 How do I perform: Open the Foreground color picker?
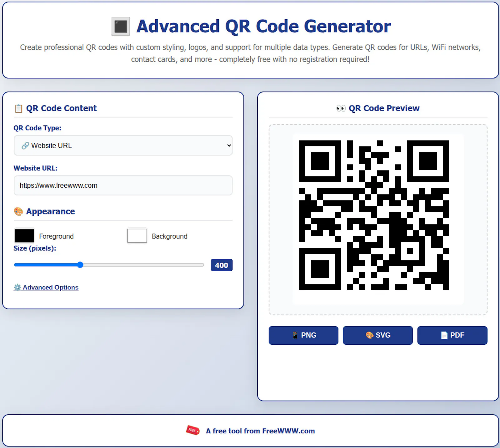[24, 236]
